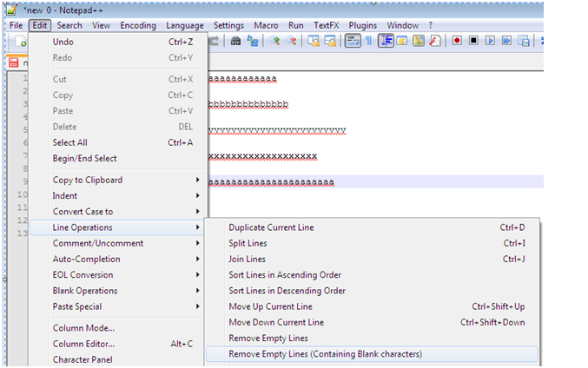Select Sort Lines in Ascending Order

pos(372,274)
